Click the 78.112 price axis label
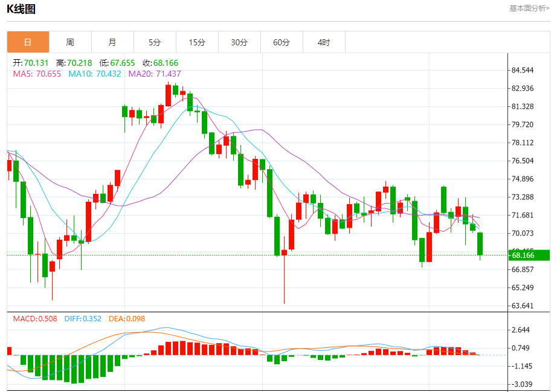Viewport: 557px width, 392px height. click(523, 143)
